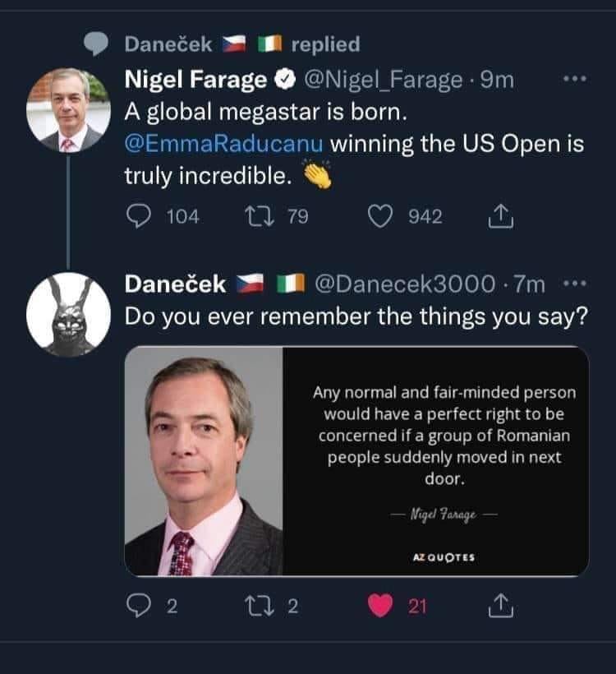Image resolution: width=616 pixels, height=674 pixels.
Task: Retweet Daneček's quote reply
Action: coord(257,607)
